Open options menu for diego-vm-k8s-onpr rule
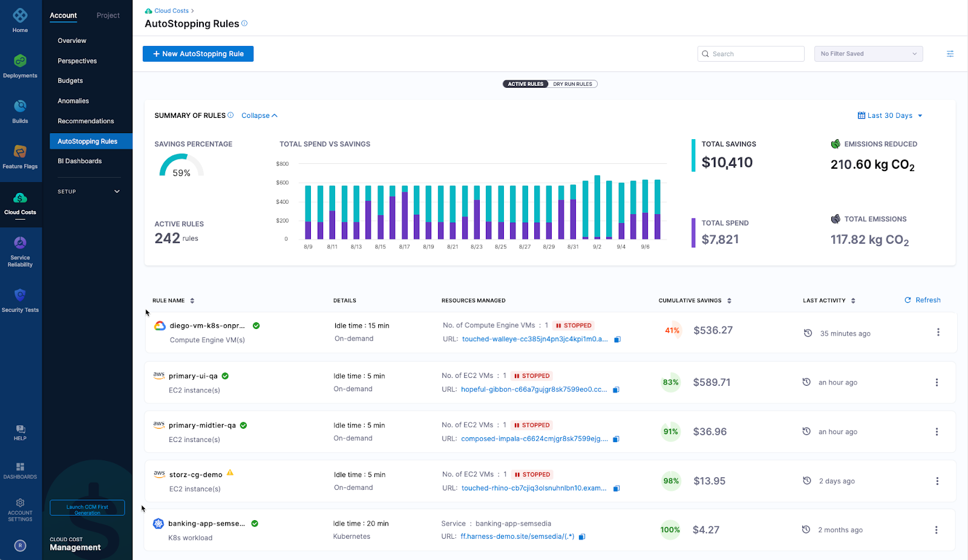The width and height of the screenshot is (968, 560). (938, 332)
